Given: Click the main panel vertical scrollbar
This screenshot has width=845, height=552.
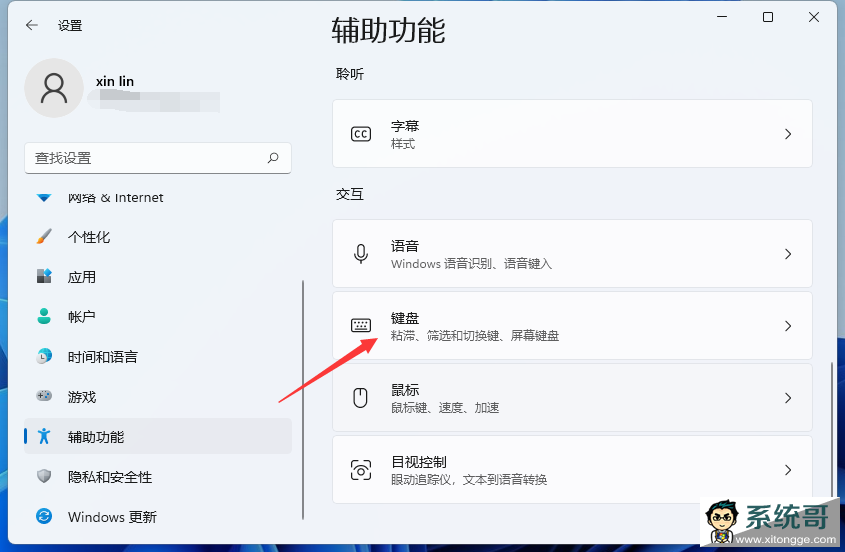Looking at the screenshot, I should [832, 431].
